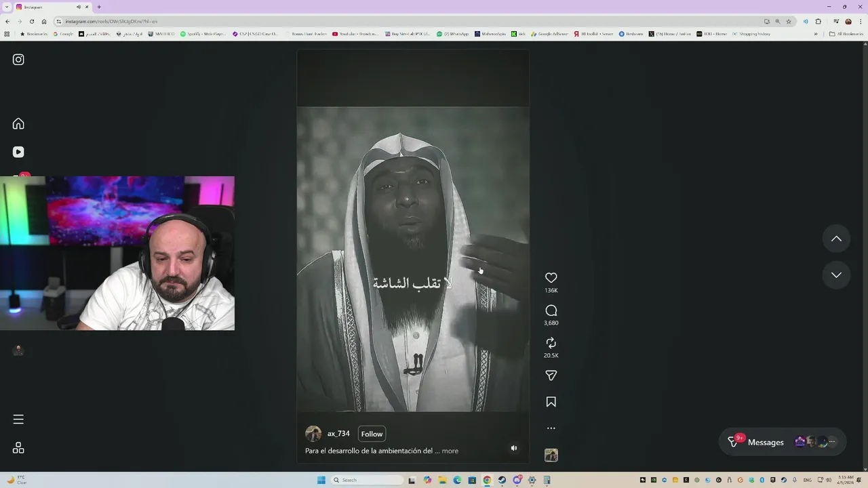868x488 pixels.
Task: Open the reel audio thumbnail
Action: [x=551, y=455]
